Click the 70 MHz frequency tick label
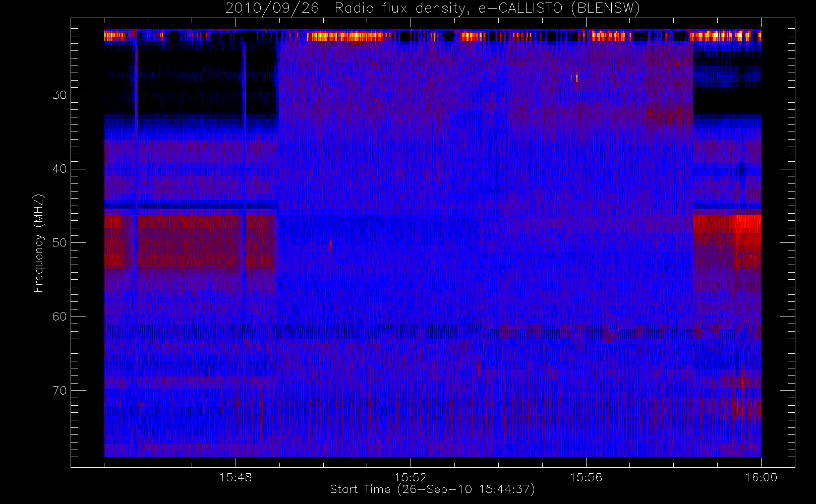 (x=60, y=391)
